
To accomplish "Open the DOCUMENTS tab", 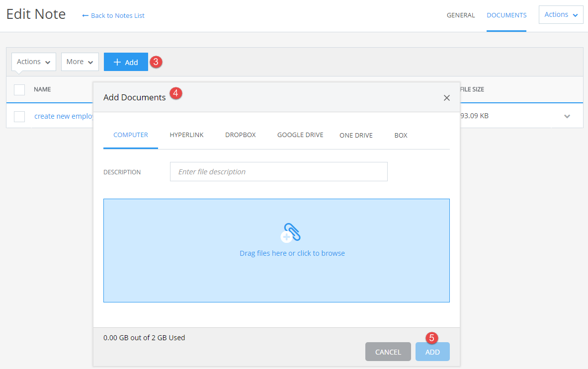I will coord(506,15).
